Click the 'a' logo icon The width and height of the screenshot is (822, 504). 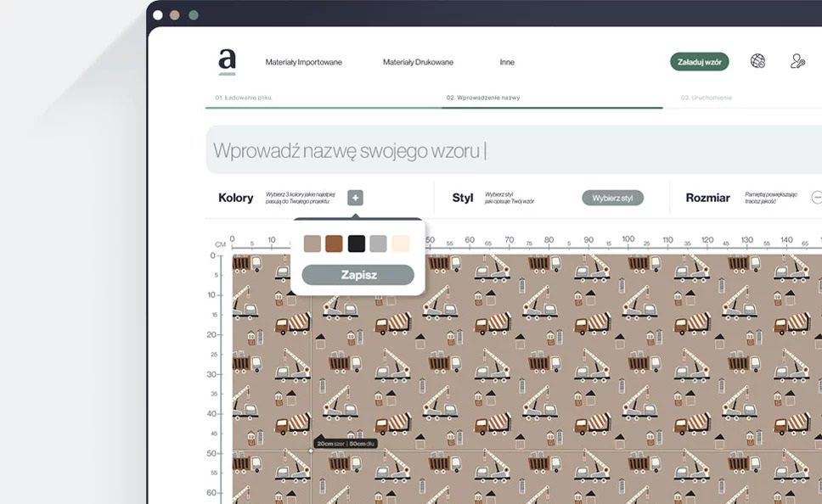coord(227,61)
